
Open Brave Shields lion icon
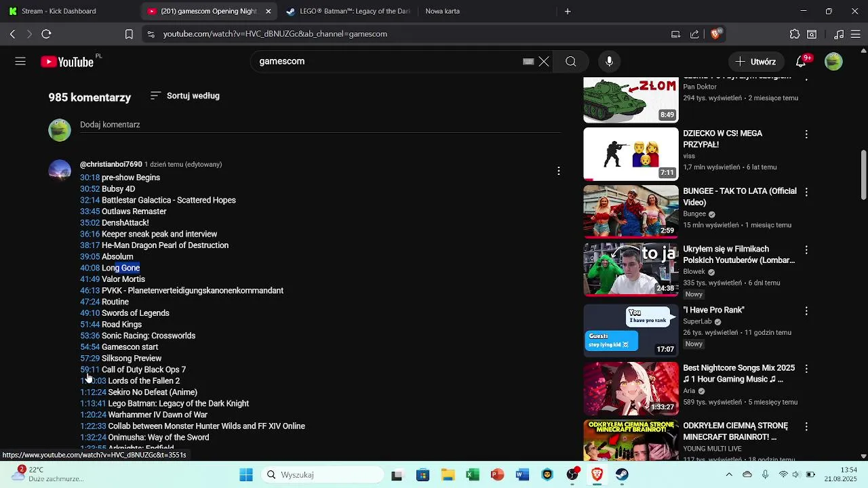tap(716, 34)
